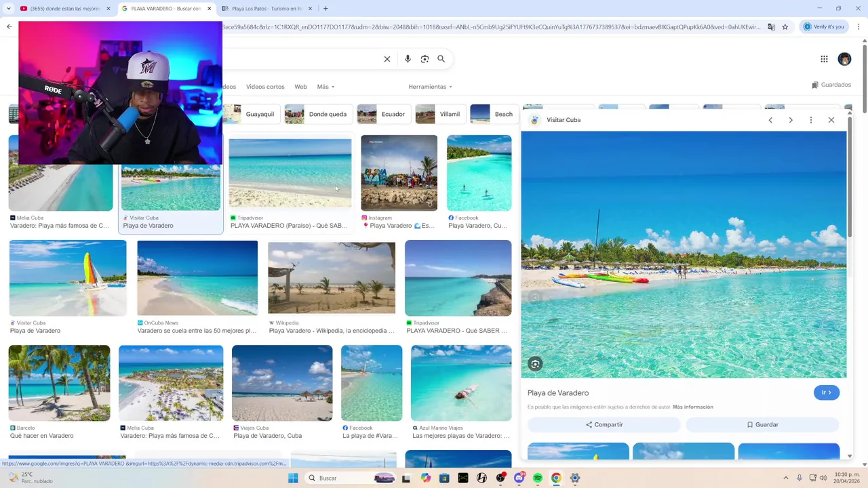The width and height of the screenshot is (868, 488).
Task: Open the Playa de Varadero title link
Action: pos(558,393)
